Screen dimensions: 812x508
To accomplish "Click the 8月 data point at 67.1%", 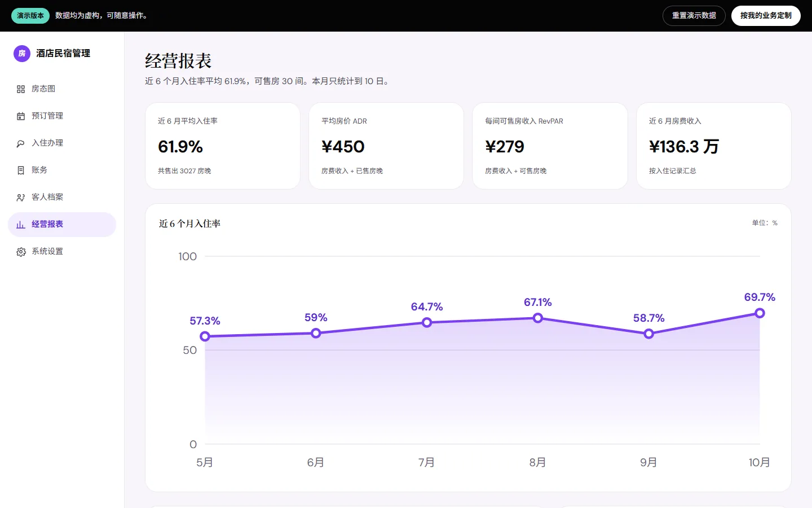I will [x=538, y=318].
